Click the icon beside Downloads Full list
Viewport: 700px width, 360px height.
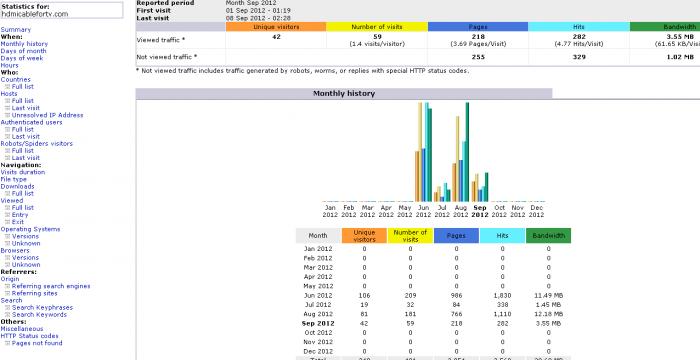point(8,193)
